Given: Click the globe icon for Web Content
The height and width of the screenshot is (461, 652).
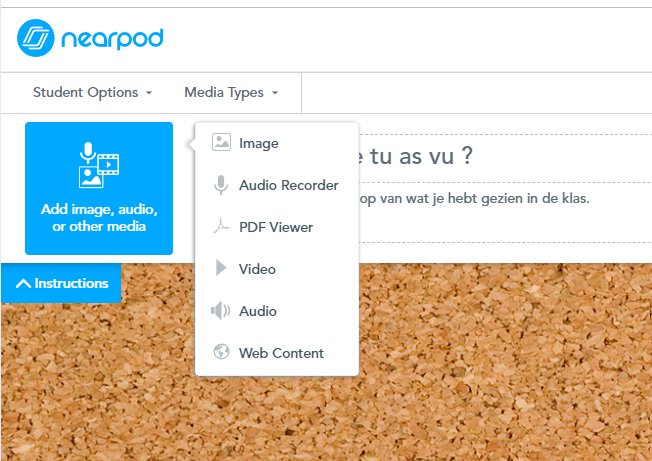Looking at the screenshot, I should 221,353.
